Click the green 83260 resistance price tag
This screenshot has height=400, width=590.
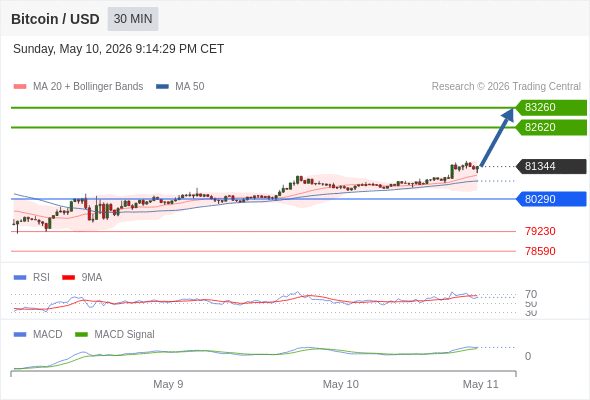tap(550, 108)
